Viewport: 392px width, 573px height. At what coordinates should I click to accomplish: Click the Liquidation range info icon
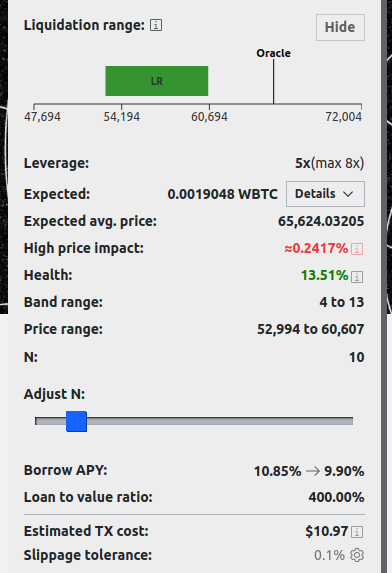156,25
